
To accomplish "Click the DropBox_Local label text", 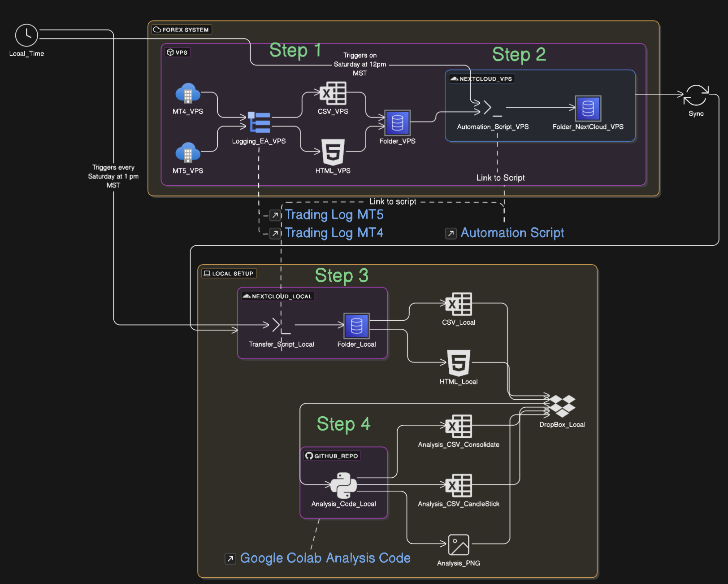I will click(562, 424).
